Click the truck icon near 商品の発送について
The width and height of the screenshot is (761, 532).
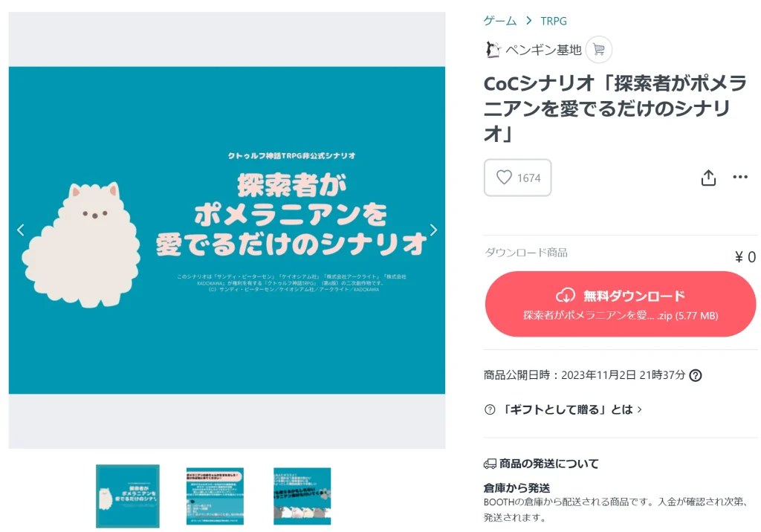pyautogui.click(x=490, y=464)
